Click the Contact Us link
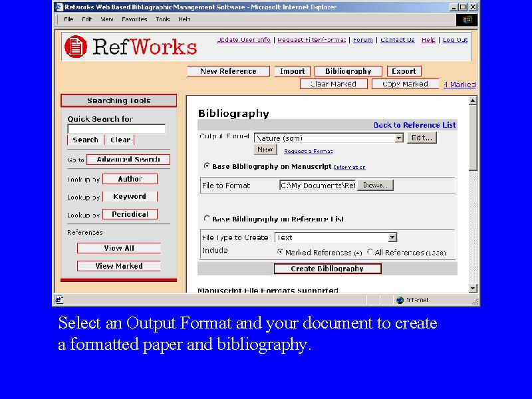 point(397,40)
